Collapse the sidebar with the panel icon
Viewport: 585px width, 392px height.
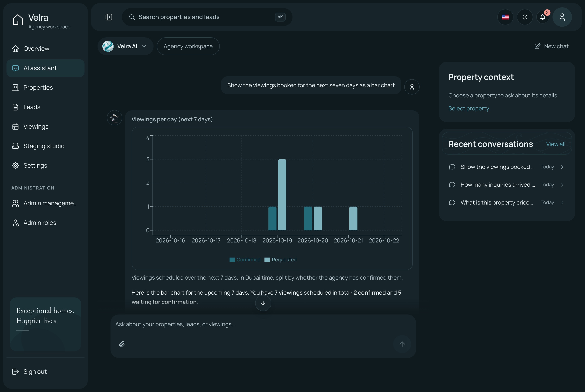pyautogui.click(x=109, y=17)
